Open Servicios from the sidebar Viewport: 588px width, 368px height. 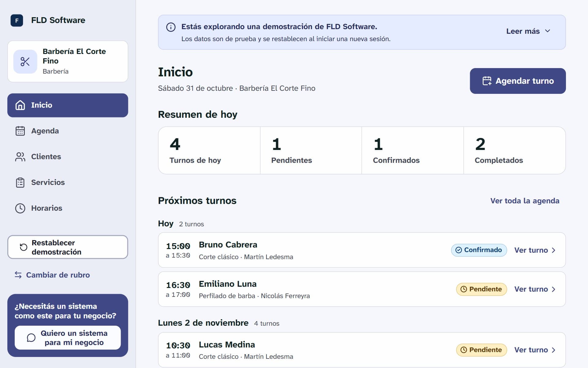coord(68,182)
